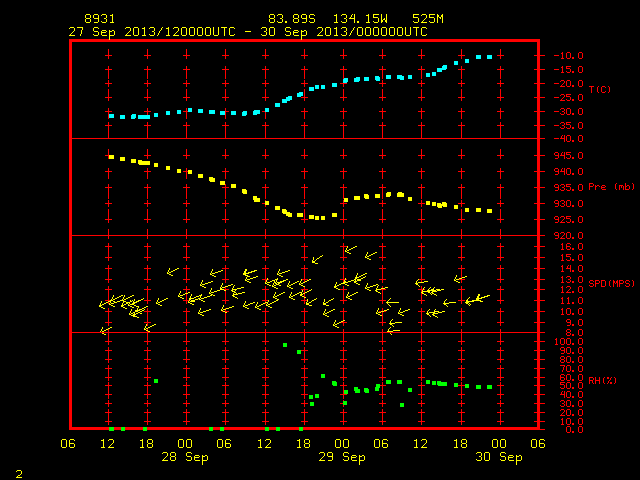The image size is (640, 480).
Task: Click the -40.0 temperature axis value
Action: (x=568, y=139)
